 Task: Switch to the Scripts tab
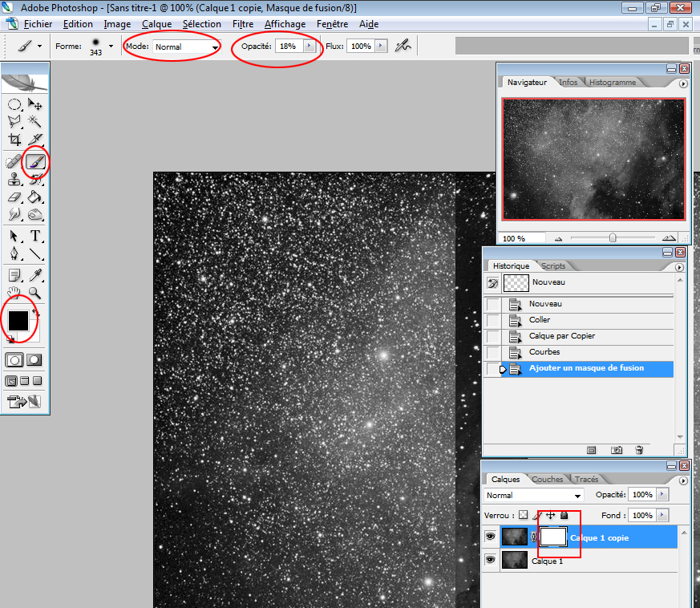[553, 265]
